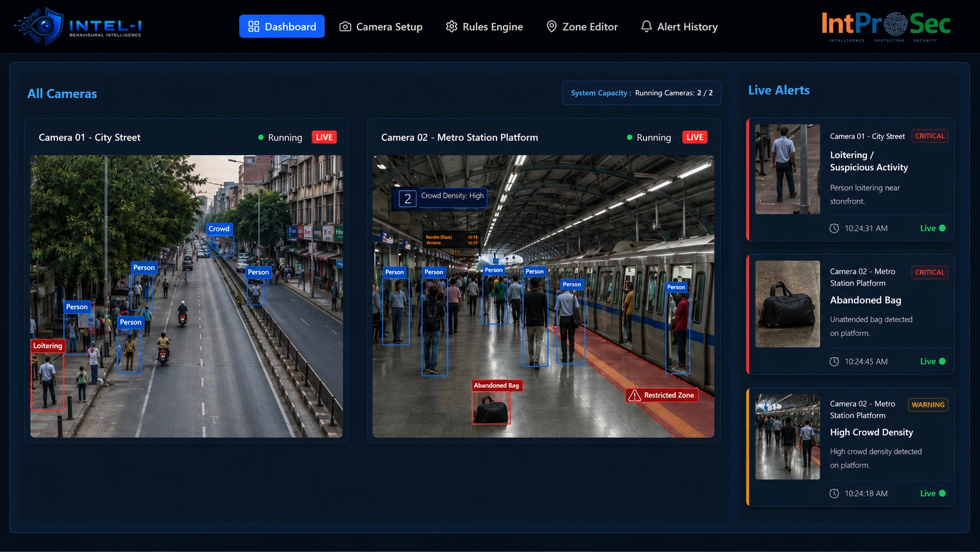Screen dimensions: 980x552
Task: Click the 10:24:45 AM timestamp
Action: pyautogui.click(x=866, y=361)
